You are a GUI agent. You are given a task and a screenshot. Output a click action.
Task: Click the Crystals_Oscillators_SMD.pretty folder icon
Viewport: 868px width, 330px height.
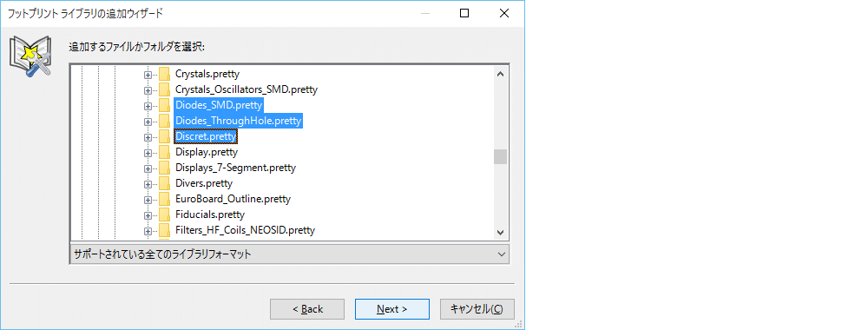click(164, 89)
